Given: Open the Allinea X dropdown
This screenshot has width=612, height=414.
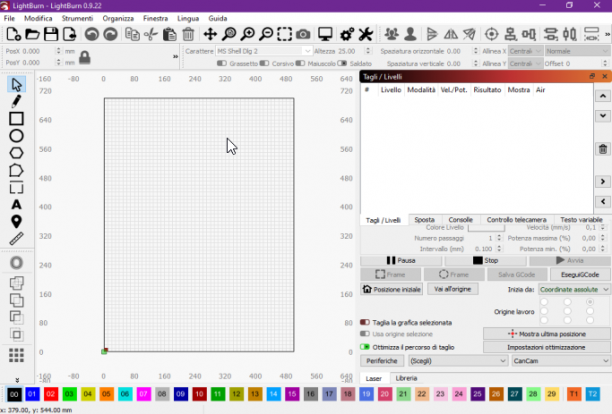Looking at the screenshot, I should (525, 51).
